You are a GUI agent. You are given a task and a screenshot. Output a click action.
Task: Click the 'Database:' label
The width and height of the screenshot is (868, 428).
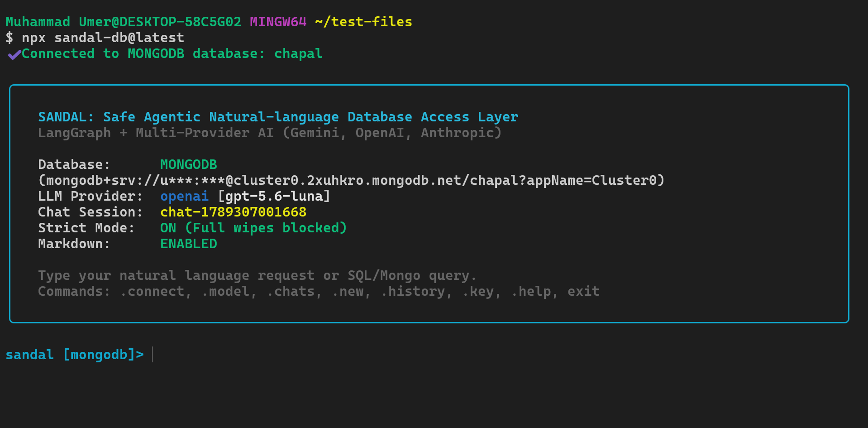pyautogui.click(x=74, y=164)
